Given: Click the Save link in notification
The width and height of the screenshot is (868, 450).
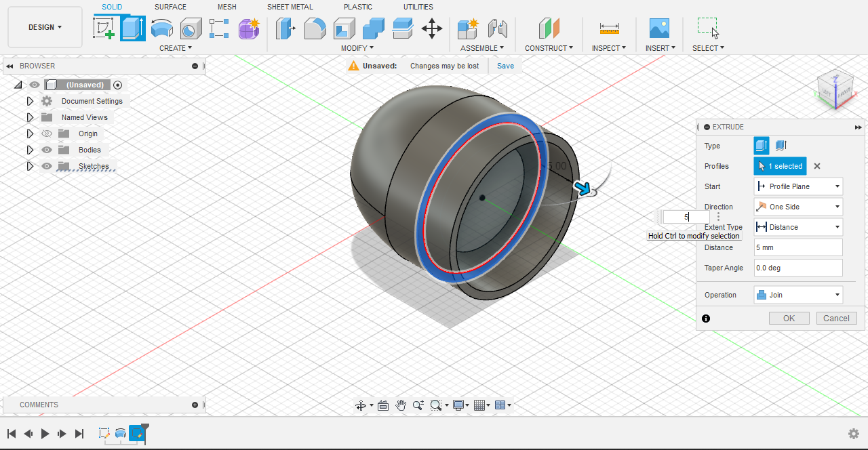Looking at the screenshot, I should pos(505,66).
